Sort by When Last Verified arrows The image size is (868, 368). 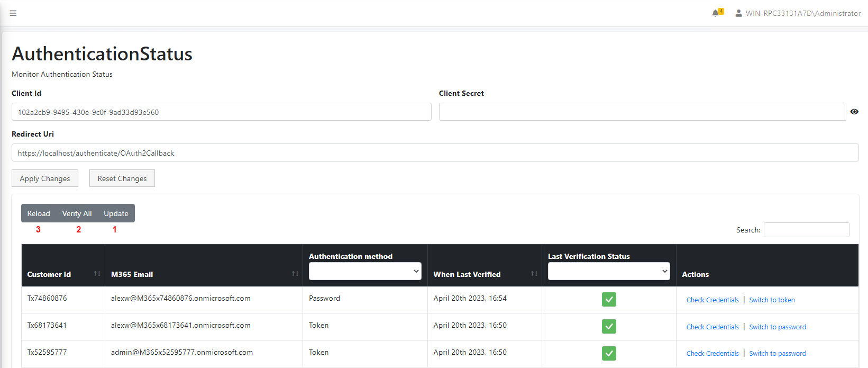534,274
